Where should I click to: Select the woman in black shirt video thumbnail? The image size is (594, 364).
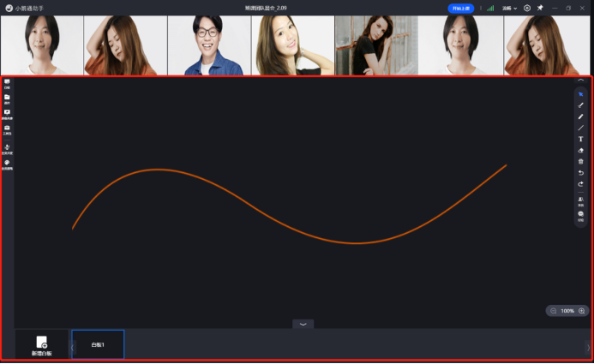(x=376, y=45)
